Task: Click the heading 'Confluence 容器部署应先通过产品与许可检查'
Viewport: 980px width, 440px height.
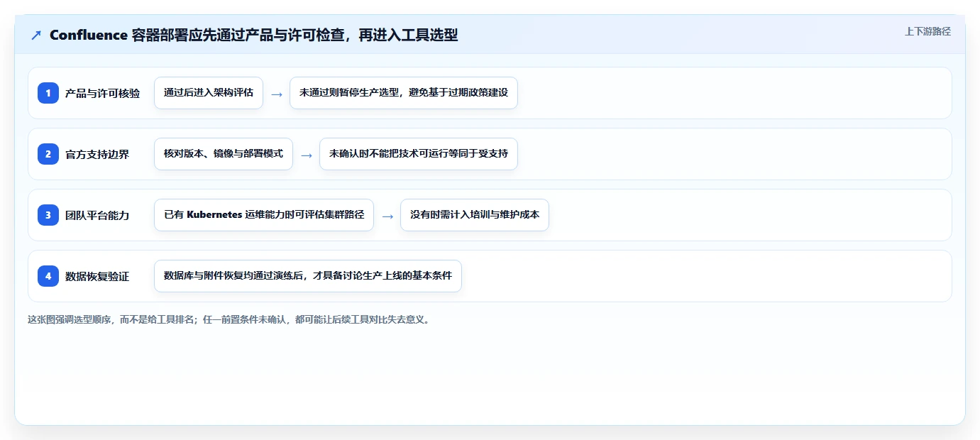Action: [253, 35]
